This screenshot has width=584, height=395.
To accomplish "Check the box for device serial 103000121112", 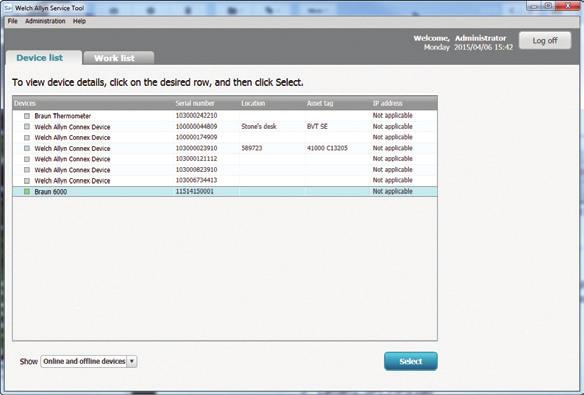I will pos(27,159).
